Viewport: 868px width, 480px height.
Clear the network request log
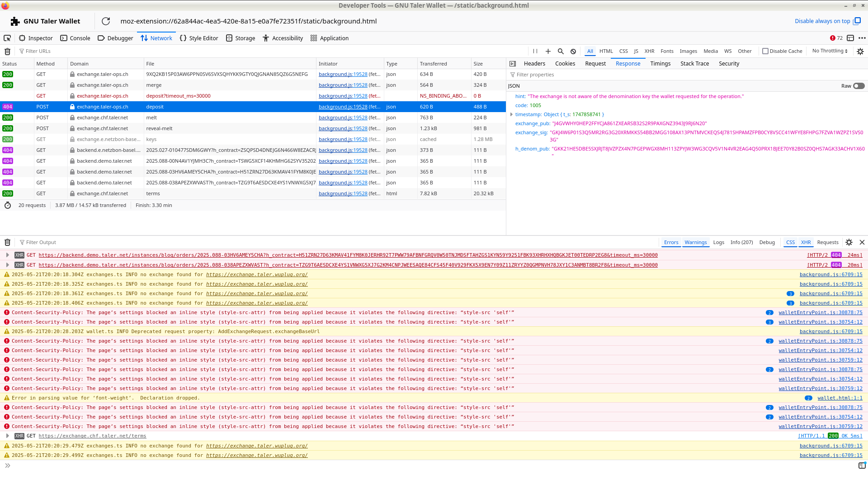[x=7, y=52]
